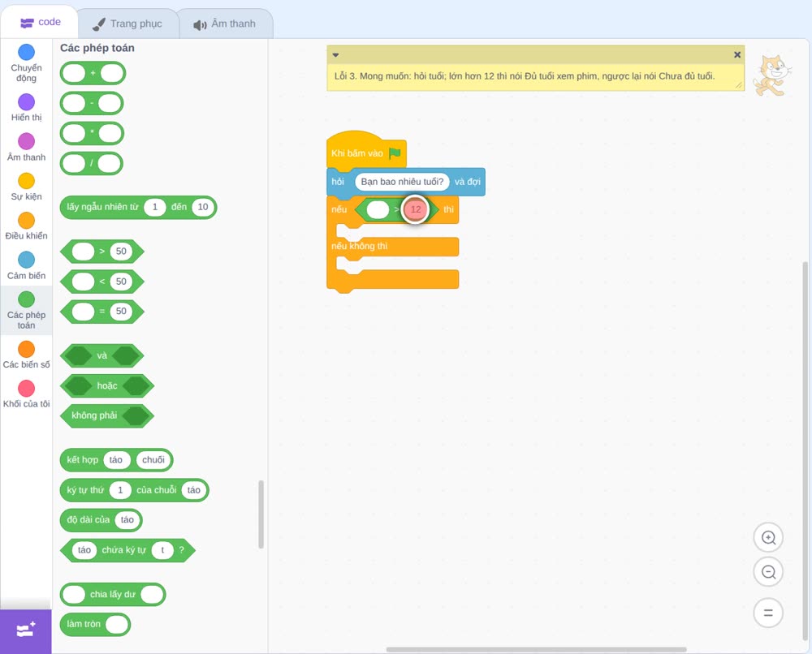Select the 'độ dài của' block
The image size is (812, 654).
coord(101,520)
